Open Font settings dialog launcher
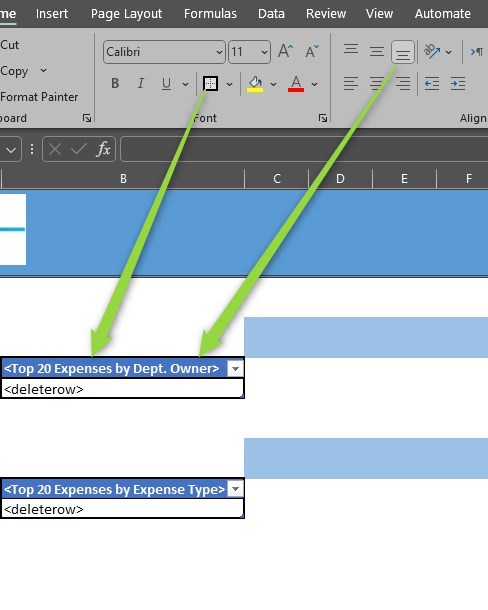Viewport: 488px width, 610px height. tap(323, 118)
